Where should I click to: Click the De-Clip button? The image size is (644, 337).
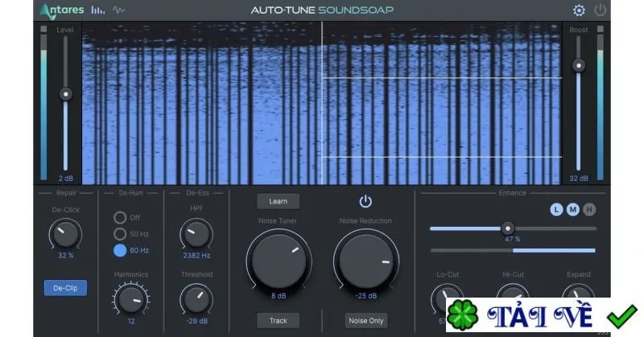(65, 288)
